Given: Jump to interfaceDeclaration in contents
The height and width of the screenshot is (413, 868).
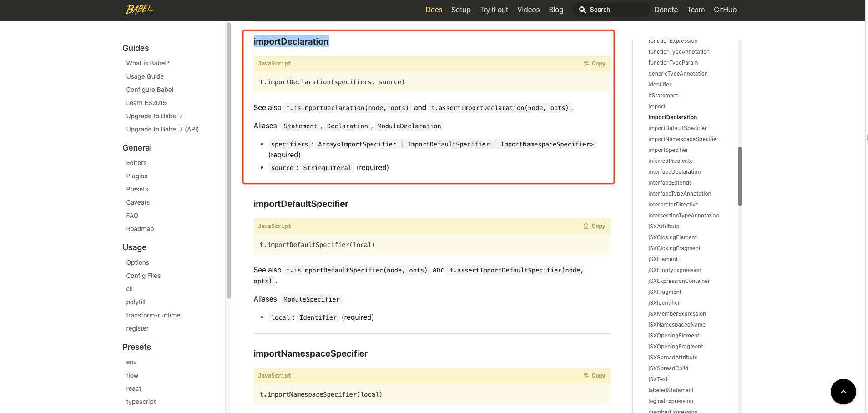Looking at the screenshot, I should pyautogui.click(x=674, y=172).
